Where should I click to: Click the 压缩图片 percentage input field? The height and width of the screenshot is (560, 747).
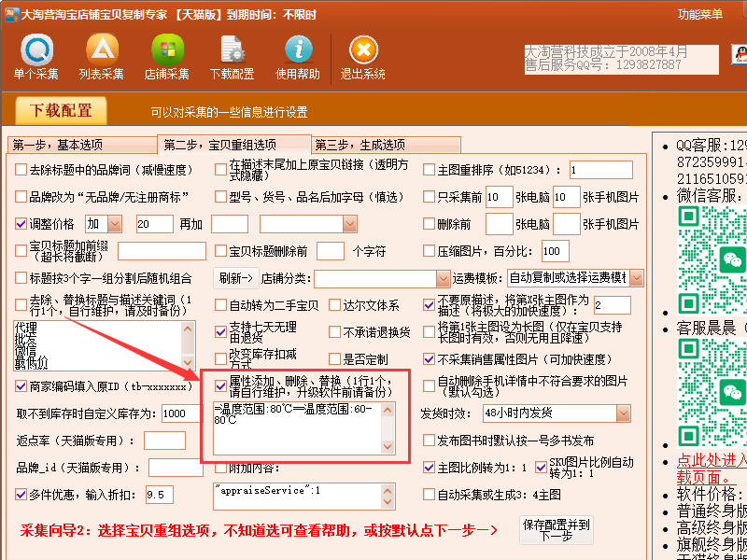(555, 251)
